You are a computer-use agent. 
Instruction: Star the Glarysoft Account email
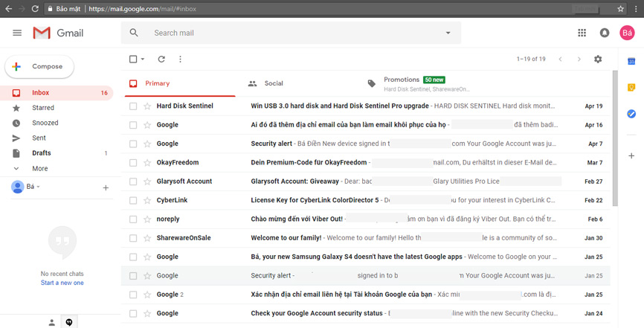147,181
